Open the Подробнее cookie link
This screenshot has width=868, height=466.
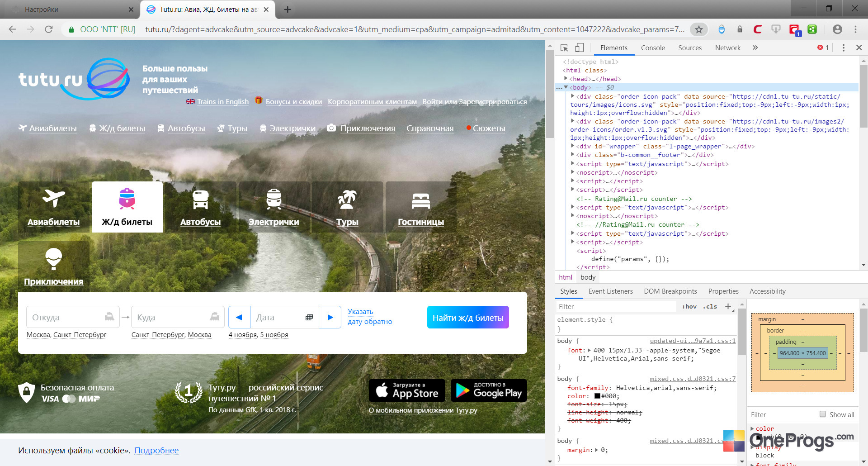click(156, 451)
